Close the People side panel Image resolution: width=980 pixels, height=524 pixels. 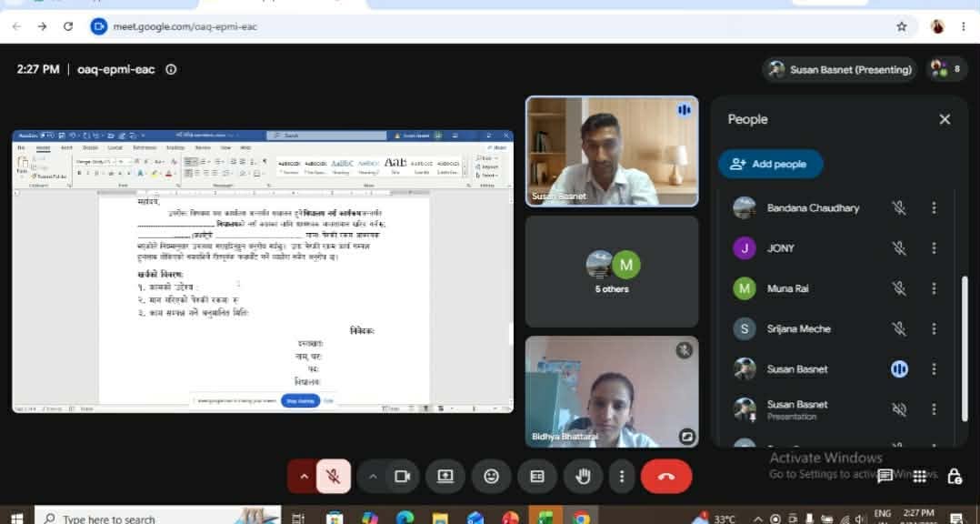(x=945, y=119)
